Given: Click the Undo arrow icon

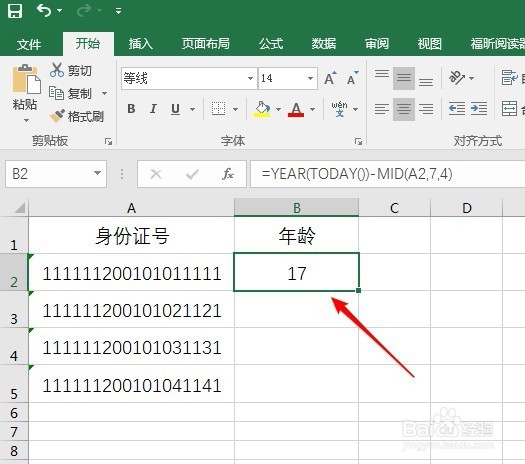Looking at the screenshot, I should [x=44, y=10].
